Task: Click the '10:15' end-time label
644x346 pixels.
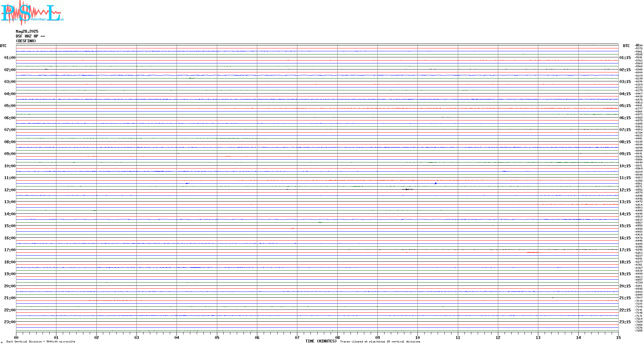Action: point(625,166)
